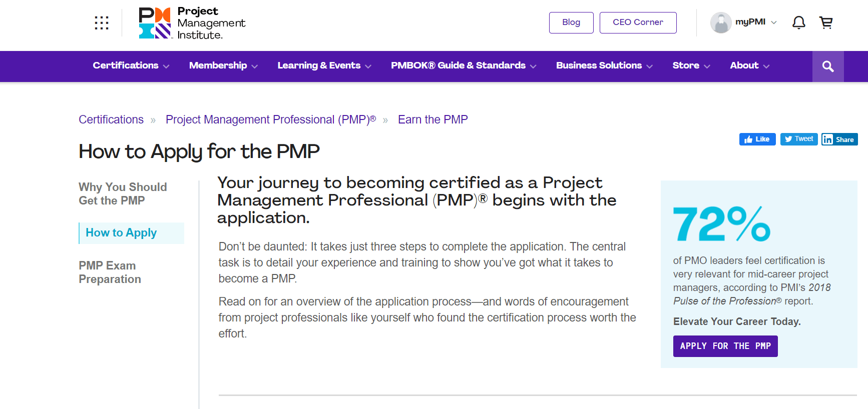Click the PMI logo to go home
Screen dimensions: 868x409
tap(192, 23)
